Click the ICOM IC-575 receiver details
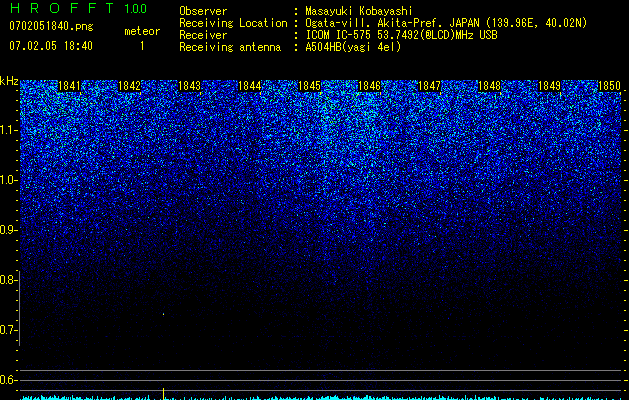The height and width of the screenshot is (400, 629). click(401, 35)
